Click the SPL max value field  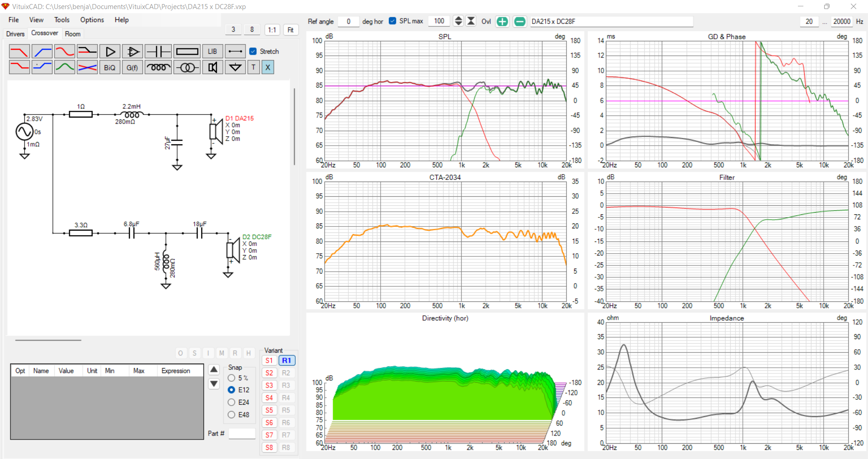click(x=439, y=21)
